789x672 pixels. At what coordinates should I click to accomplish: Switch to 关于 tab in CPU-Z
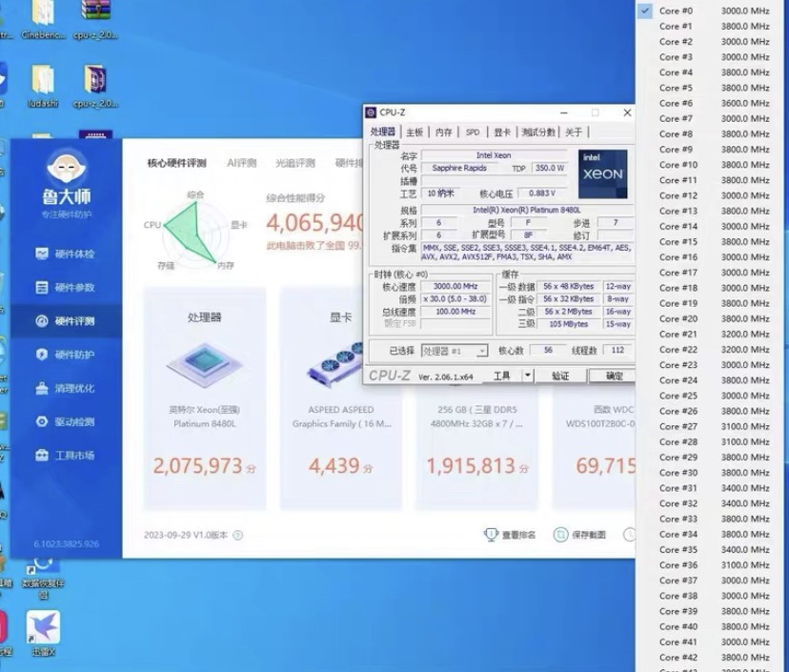[573, 132]
